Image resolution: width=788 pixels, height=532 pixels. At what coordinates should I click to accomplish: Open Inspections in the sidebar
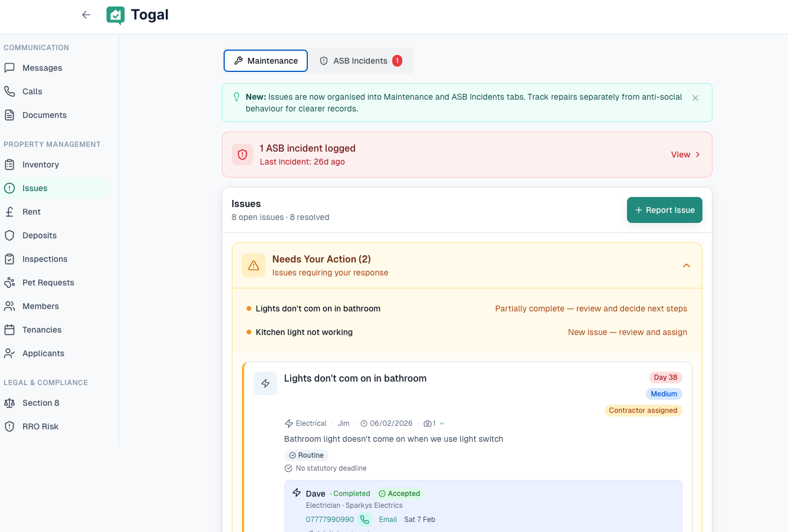click(x=45, y=259)
